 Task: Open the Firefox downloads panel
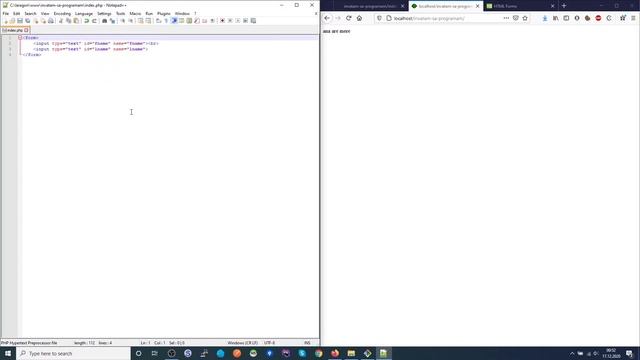(545, 18)
